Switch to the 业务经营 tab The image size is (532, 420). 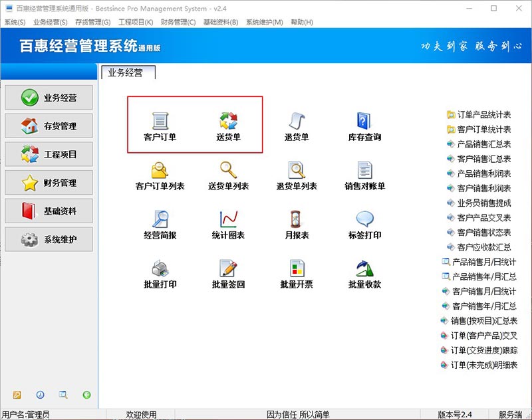coord(128,72)
